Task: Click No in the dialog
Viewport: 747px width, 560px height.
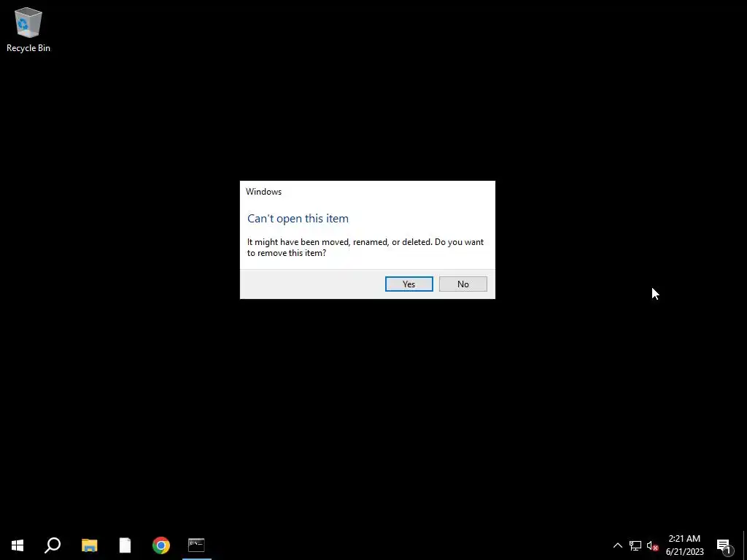Action: coord(462,284)
